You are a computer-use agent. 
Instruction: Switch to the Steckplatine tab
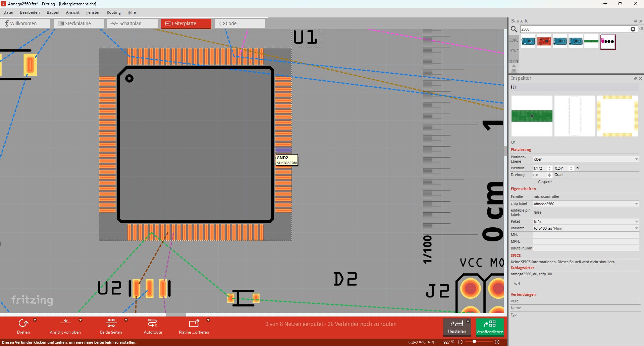(78, 23)
